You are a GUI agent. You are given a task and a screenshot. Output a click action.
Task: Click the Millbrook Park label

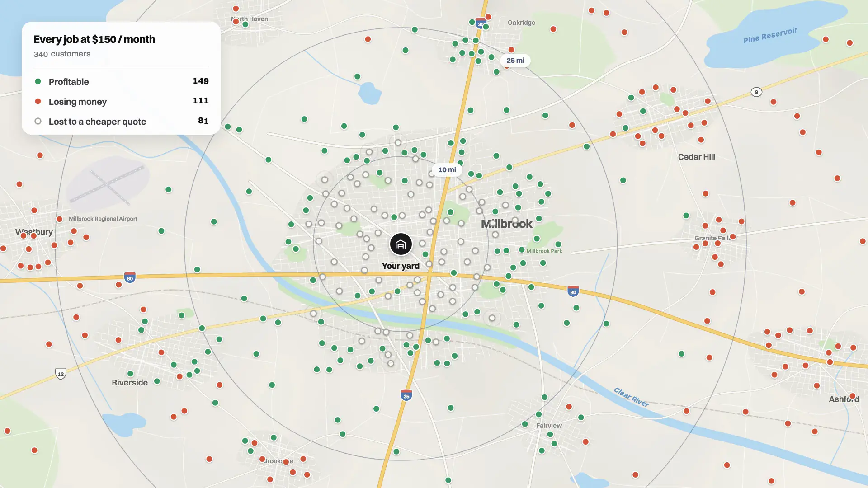point(544,251)
